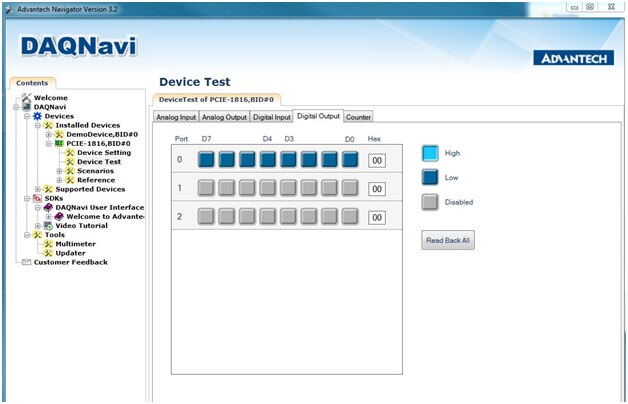Click the Installed Devices tools icon
This screenshot has height=404, width=628.
click(48, 125)
